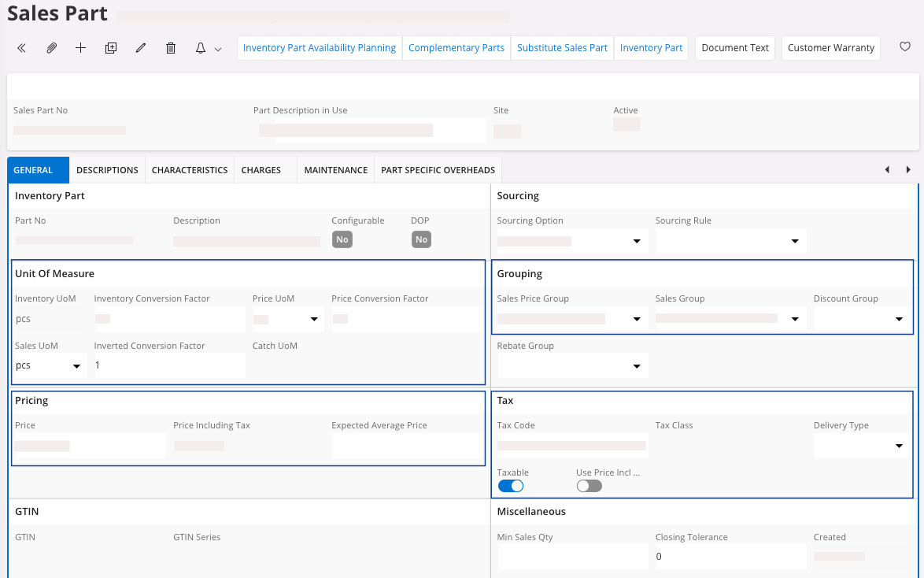Delete the record using the trash icon
The width and height of the screenshot is (924, 578).
(x=171, y=48)
